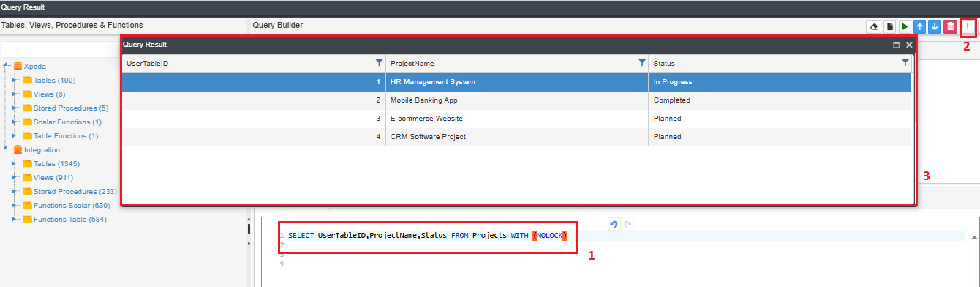
Task: Expand the Integration Tables (1345) node
Action: click(15, 163)
